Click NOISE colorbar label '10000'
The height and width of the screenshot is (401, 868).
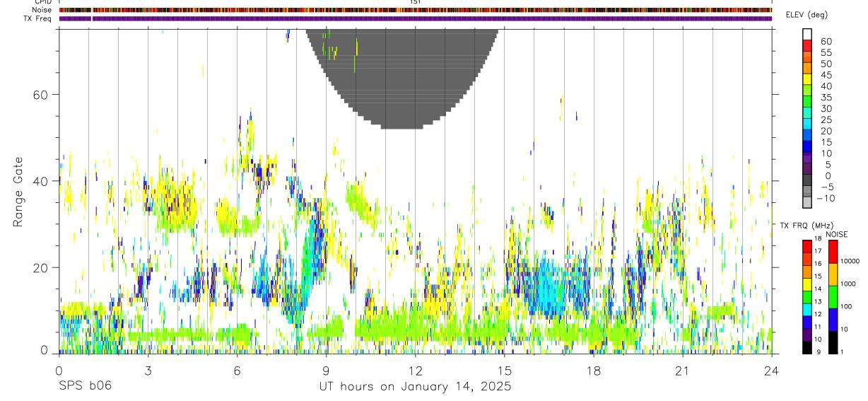coord(849,262)
